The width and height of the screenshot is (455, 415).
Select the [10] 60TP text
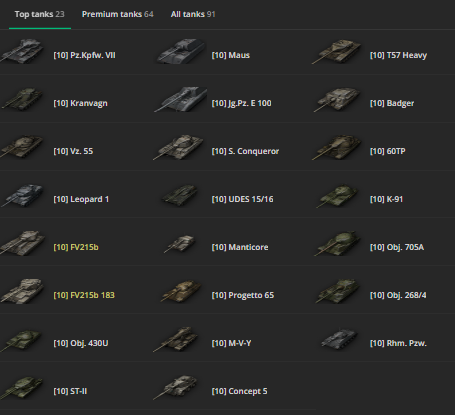(387, 151)
